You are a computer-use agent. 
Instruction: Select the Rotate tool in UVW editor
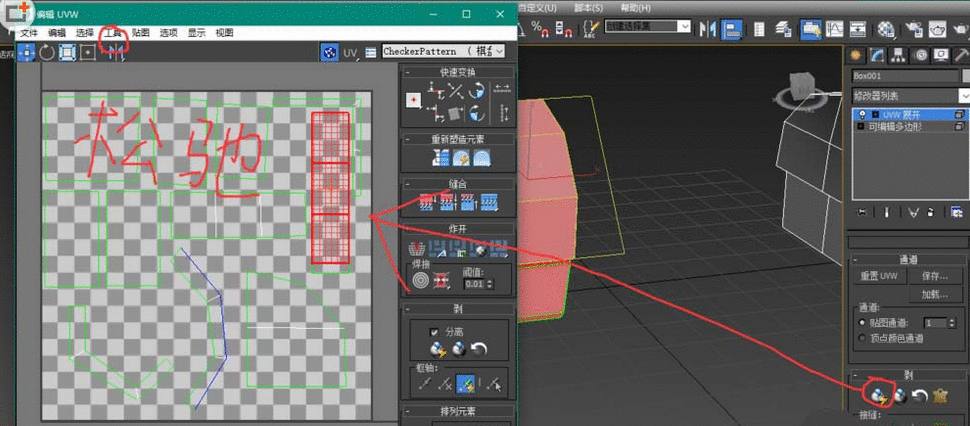point(47,52)
